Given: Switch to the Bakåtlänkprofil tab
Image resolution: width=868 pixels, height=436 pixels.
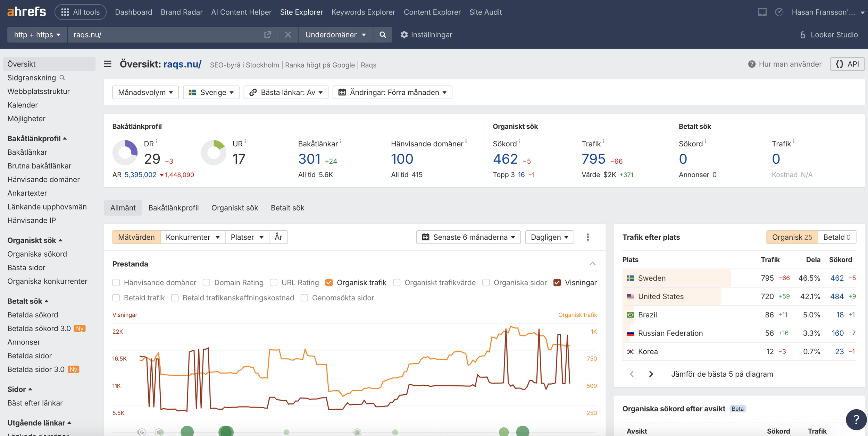Looking at the screenshot, I should click(x=174, y=208).
